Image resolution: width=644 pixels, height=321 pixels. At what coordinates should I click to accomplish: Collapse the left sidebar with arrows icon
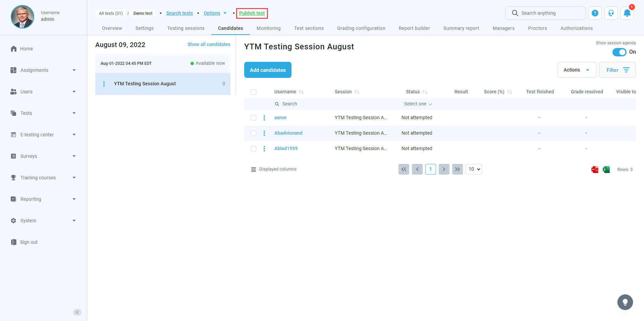click(77, 312)
